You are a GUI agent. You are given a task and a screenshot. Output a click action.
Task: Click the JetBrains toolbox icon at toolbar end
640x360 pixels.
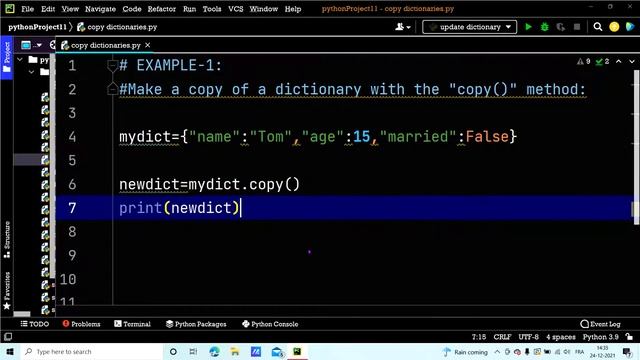click(630, 27)
